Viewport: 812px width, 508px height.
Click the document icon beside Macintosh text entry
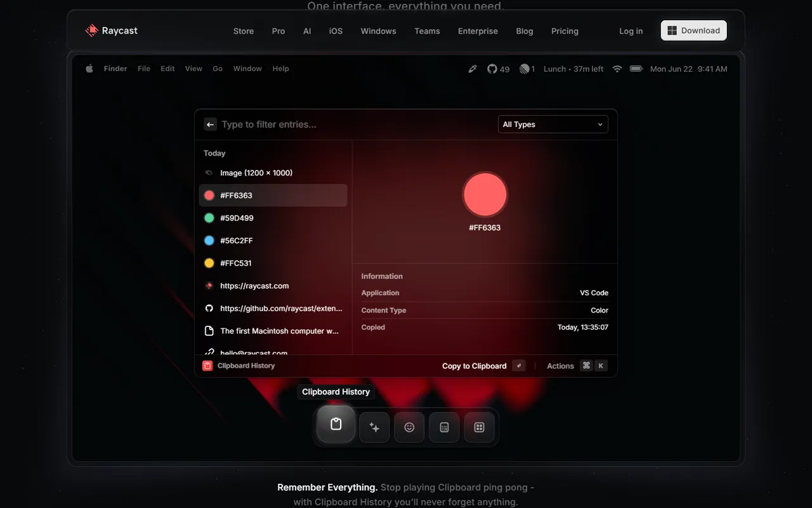[x=209, y=331]
